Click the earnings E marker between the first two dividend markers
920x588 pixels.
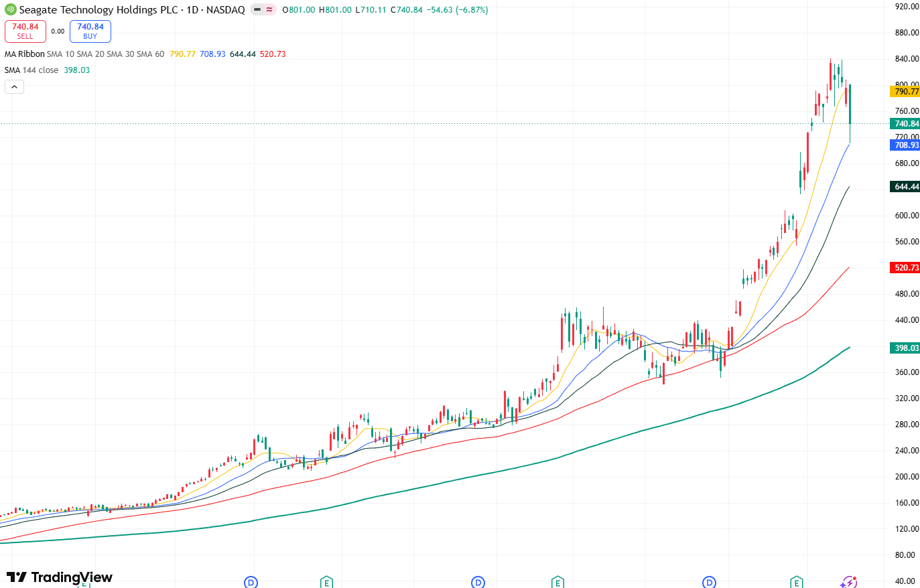pyautogui.click(x=326, y=582)
